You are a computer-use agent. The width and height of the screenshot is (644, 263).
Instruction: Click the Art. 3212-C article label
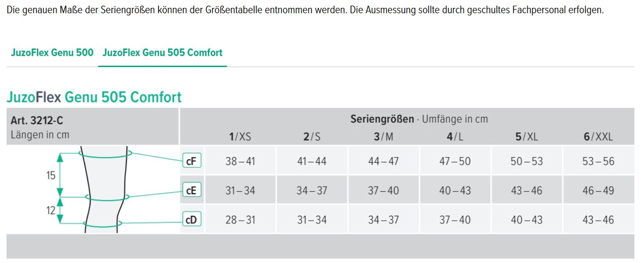(37, 120)
